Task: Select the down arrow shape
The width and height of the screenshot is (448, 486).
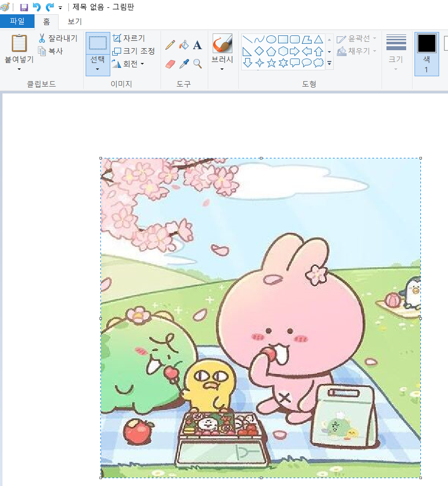Action: pos(247,63)
